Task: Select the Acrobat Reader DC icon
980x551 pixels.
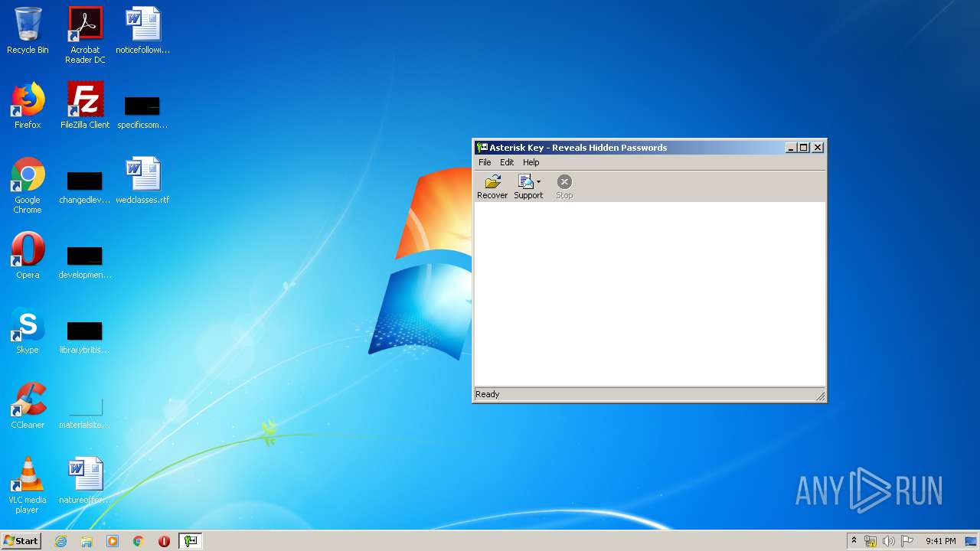Action: tap(85, 35)
